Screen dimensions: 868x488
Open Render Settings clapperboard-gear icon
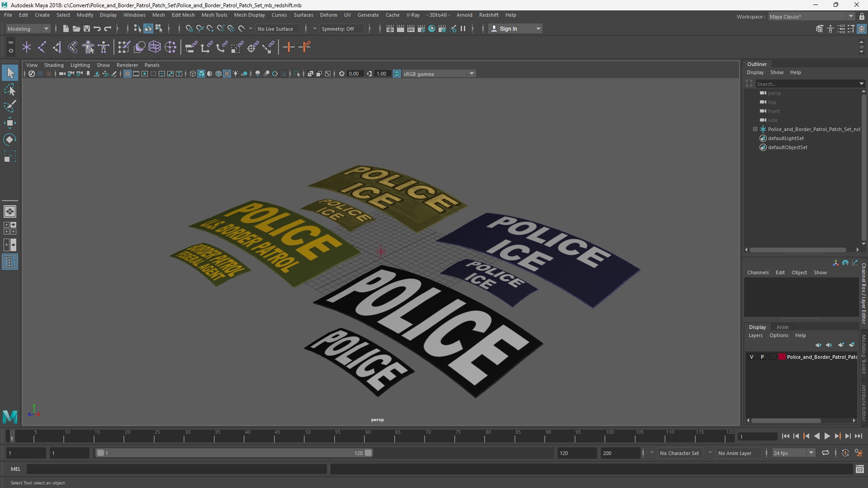[x=421, y=28]
